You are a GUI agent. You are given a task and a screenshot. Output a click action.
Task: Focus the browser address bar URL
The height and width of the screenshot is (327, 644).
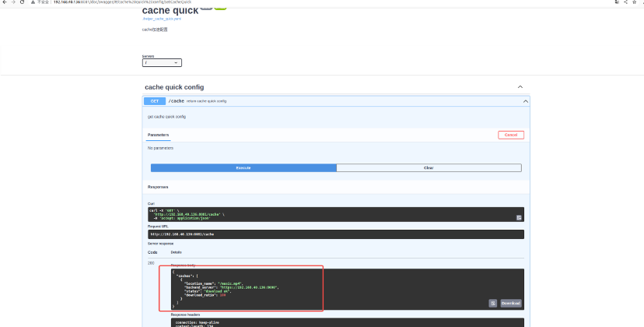point(122,2)
